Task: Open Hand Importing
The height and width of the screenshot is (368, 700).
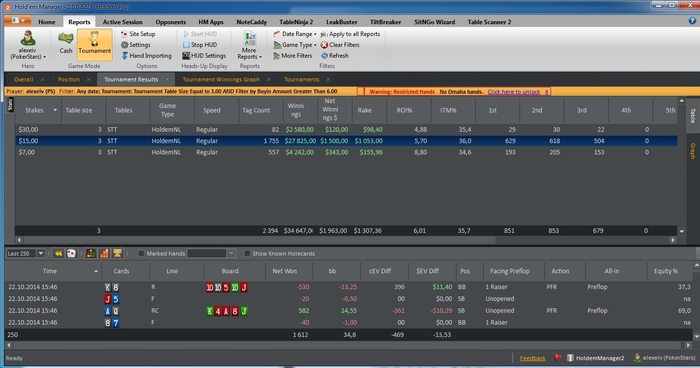Action: pos(146,56)
